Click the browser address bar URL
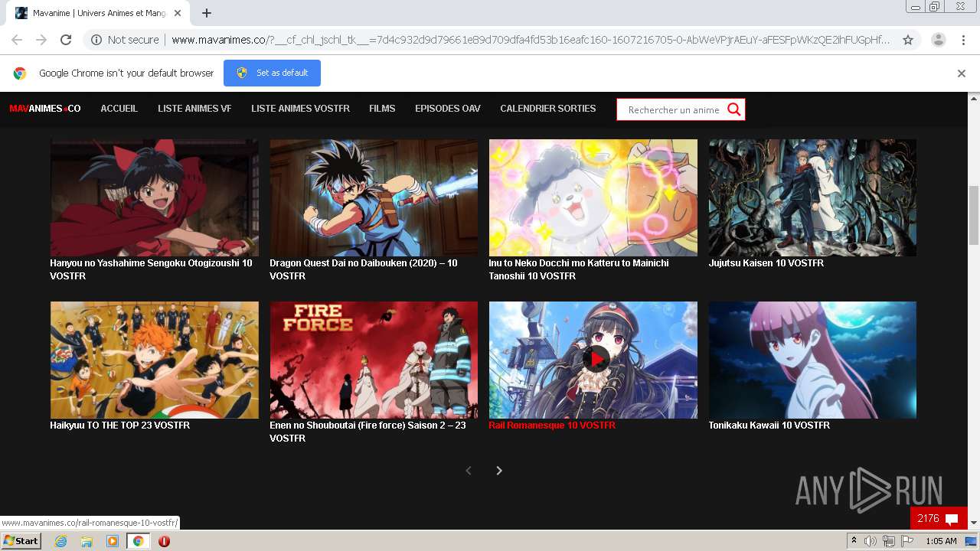Viewport: 980px width, 551px height. point(531,40)
